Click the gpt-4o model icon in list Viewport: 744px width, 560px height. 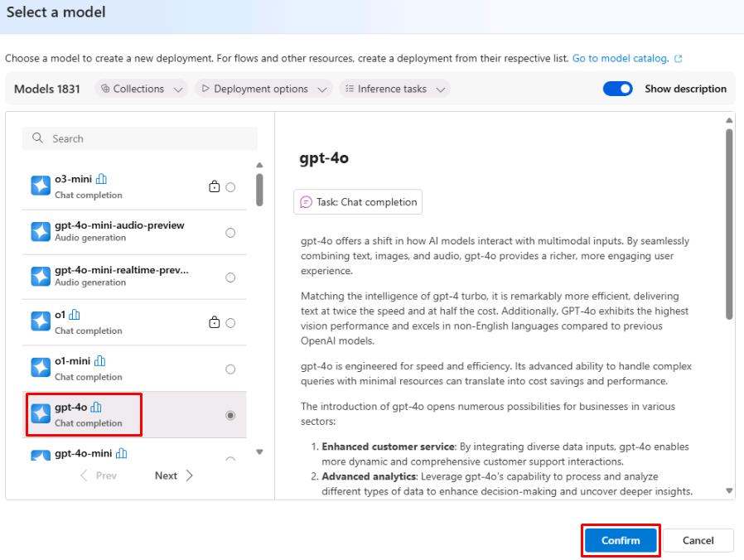click(41, 413)
